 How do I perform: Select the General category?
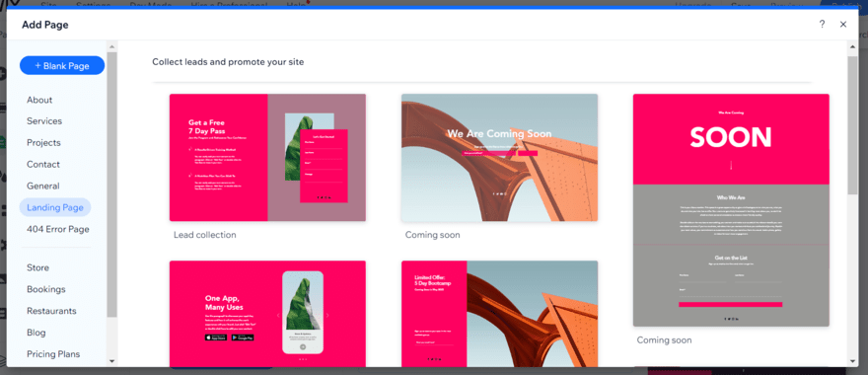click(x=43, y=186)
